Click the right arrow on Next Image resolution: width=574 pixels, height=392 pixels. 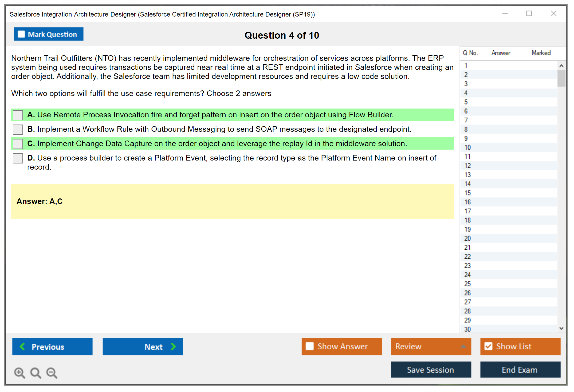(173, 346)
